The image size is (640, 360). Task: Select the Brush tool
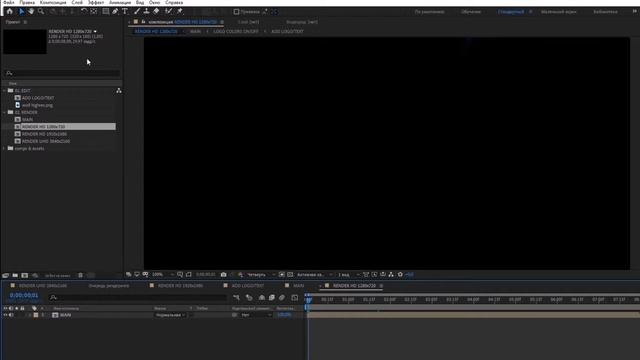click(x=137, y=11)
